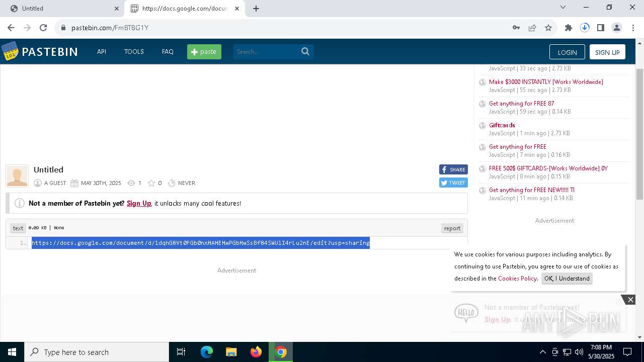The width and height of the screenshot is (644, 362).
Task: Open the API menu item
Action: click(x=102, y=52)
